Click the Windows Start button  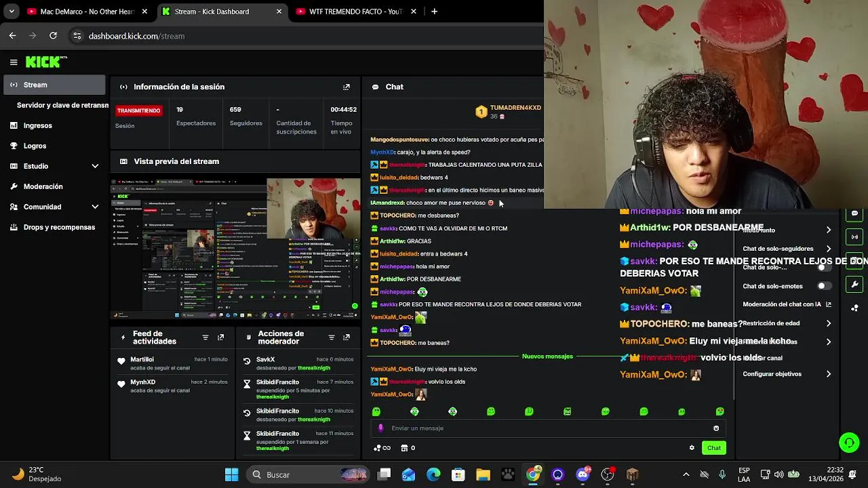tap(231, 474)
